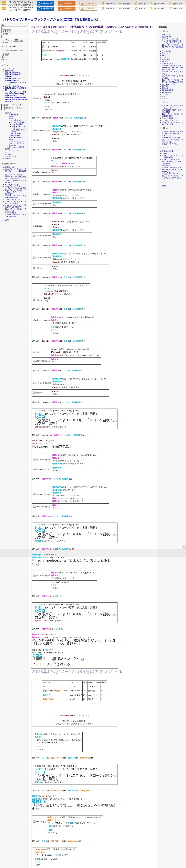Open 霧森ミネ link in second character table

tap(47, 695)
